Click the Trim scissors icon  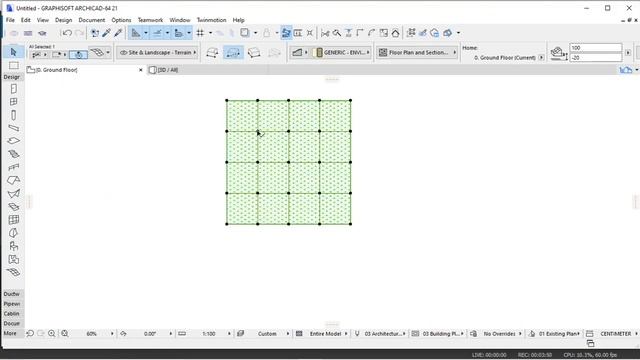(x=325, y=33)
